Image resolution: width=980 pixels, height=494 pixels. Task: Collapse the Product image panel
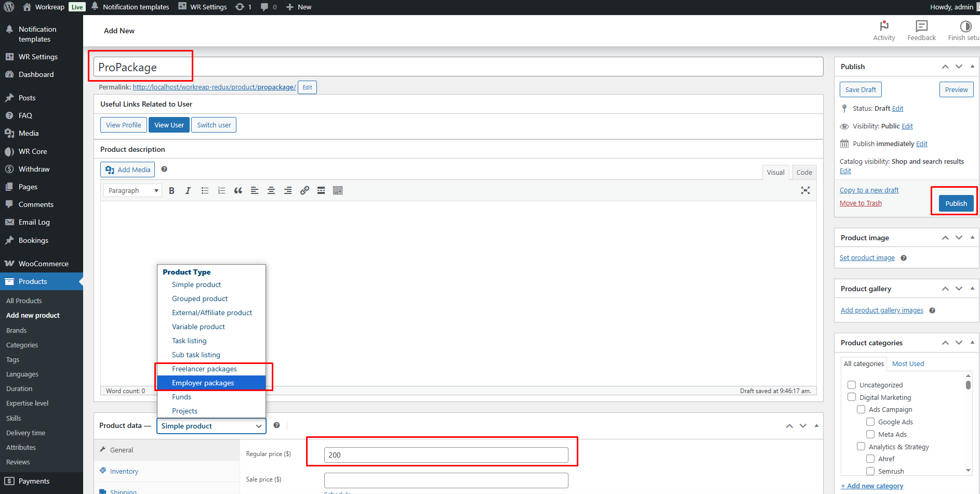point(972,238)
